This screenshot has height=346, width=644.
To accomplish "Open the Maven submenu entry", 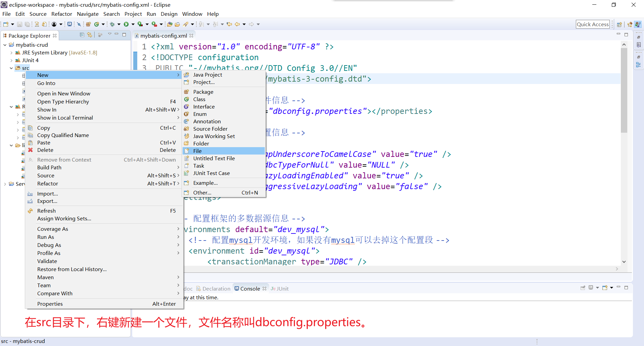I will (104, 277).
